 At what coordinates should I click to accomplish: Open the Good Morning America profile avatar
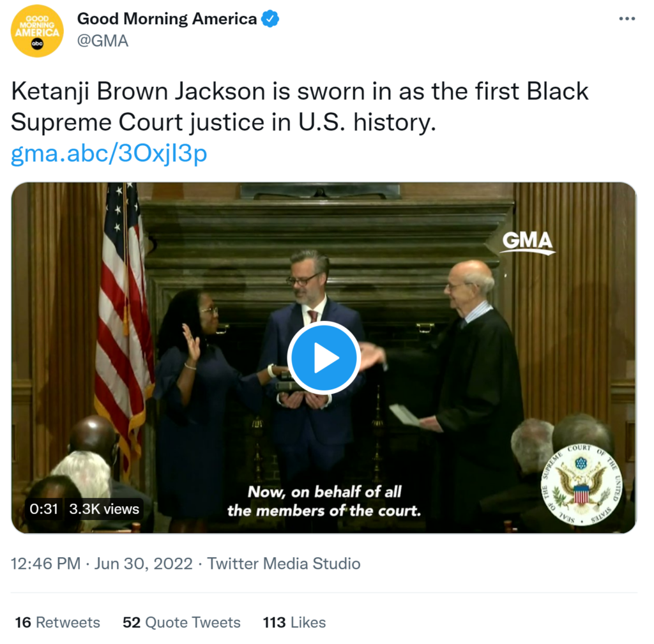[x=37, y=31]
